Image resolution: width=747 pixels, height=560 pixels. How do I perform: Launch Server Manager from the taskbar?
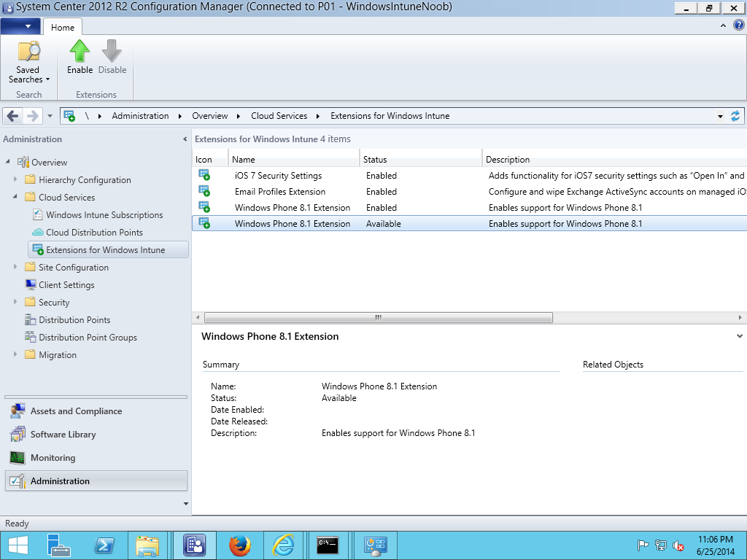coord(59,545)
